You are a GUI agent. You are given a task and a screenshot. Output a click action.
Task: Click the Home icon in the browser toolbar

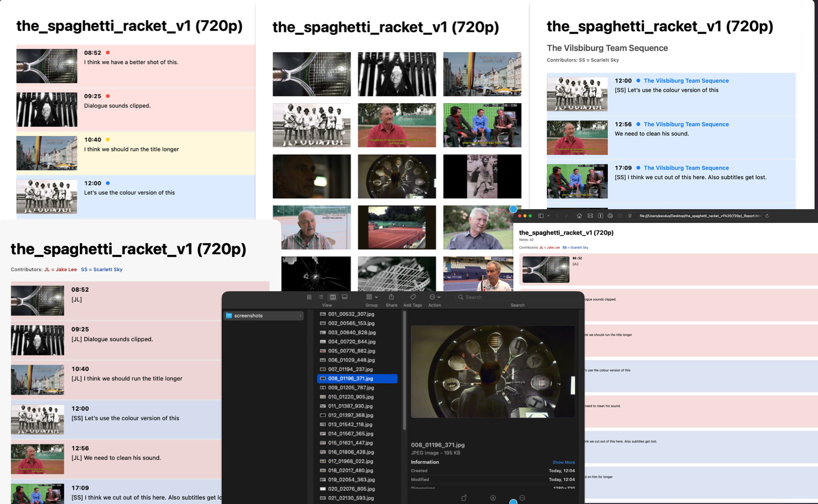click(x=579, y=216)
